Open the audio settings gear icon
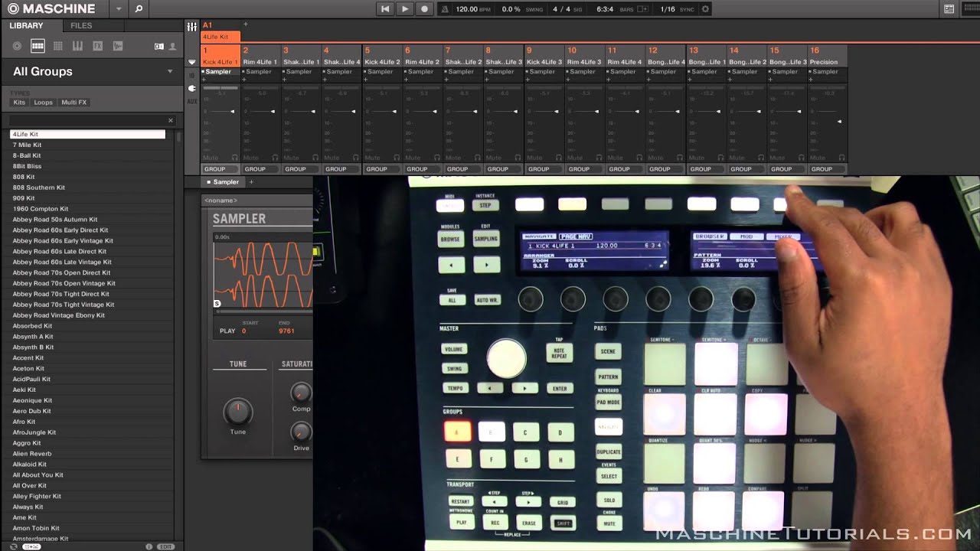This screenshot has height=551, width=980. point(705,9)
